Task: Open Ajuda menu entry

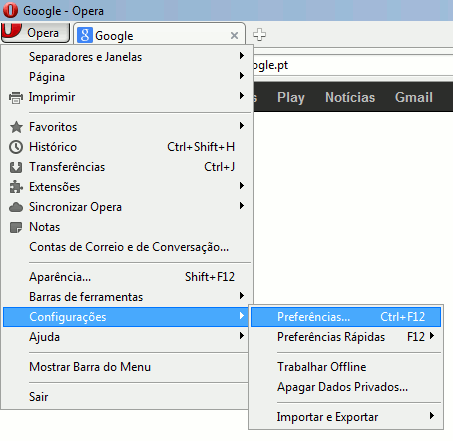Action: tap(126, 337)
